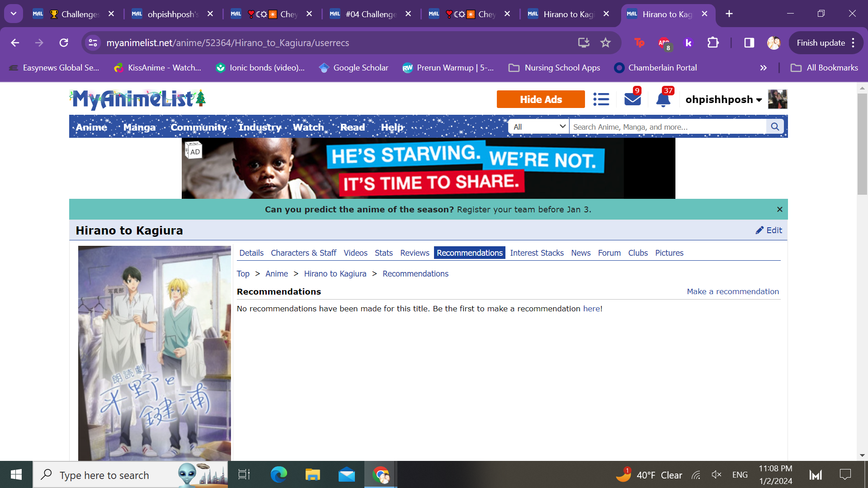The image size is (868, 488).
Task: Open the MyAnimeList list icon menu
Action: (601, 99)
